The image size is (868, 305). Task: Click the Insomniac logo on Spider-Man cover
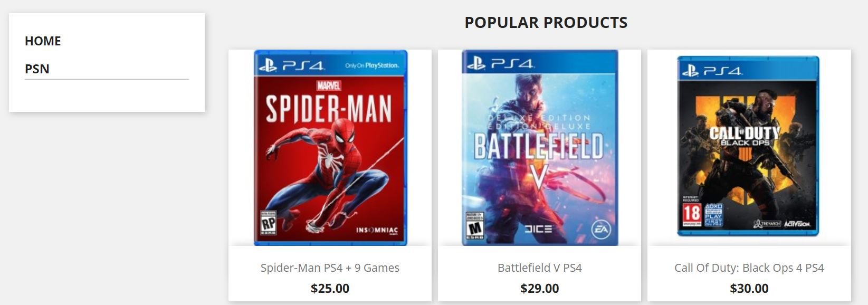377,231
